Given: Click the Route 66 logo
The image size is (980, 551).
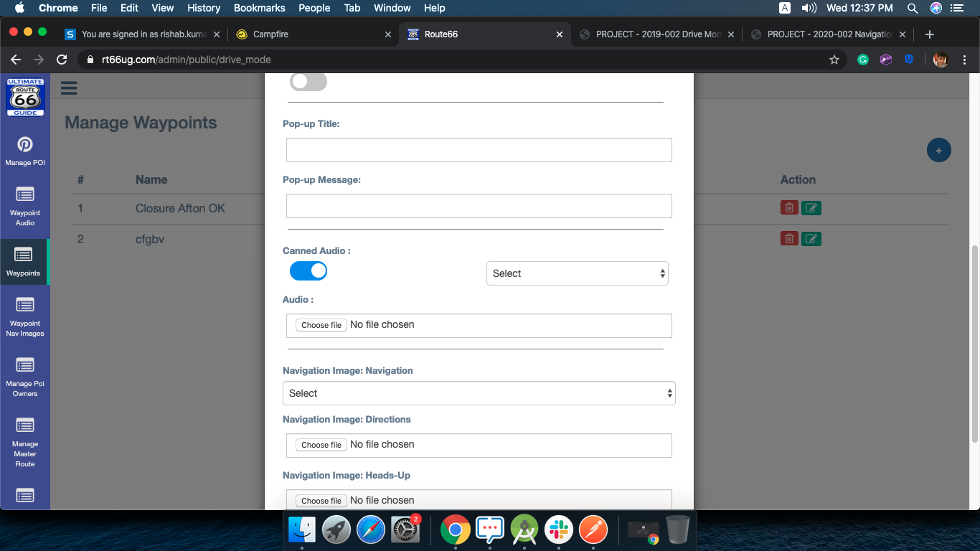Looking at the screenshot, I should point(25,97).
